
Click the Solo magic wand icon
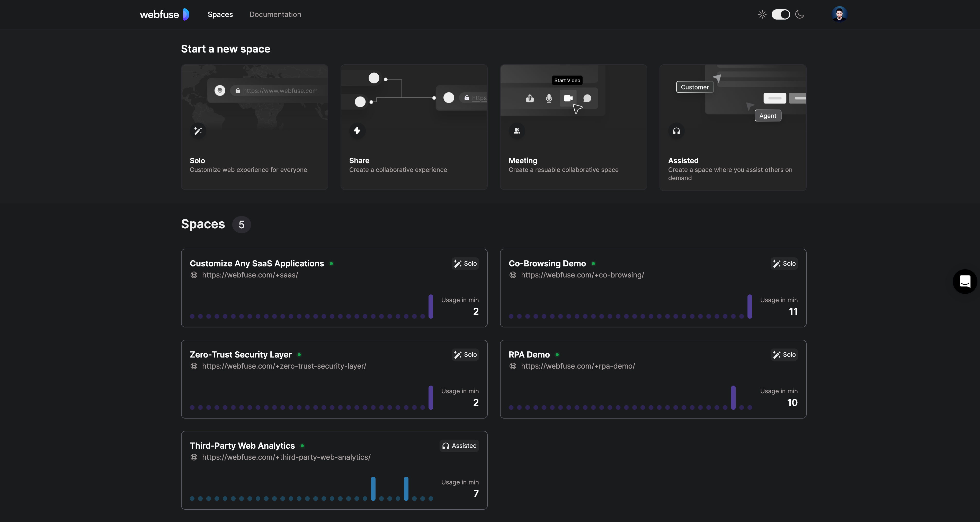[198, 131]
